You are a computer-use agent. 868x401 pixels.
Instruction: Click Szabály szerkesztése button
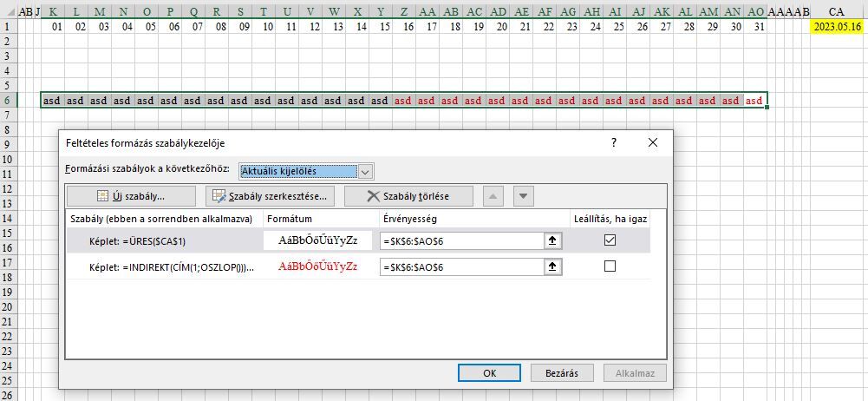(x=271, y=196)
